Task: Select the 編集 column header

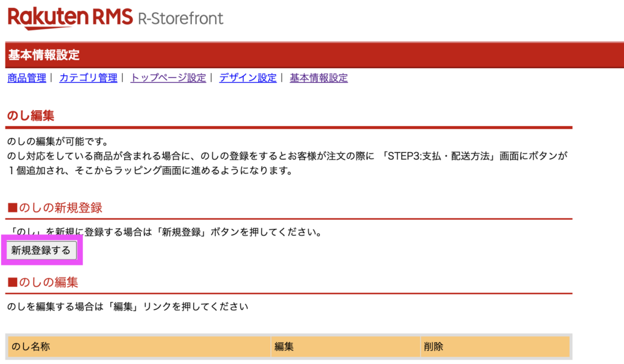Action: click(x=346, y=346)
